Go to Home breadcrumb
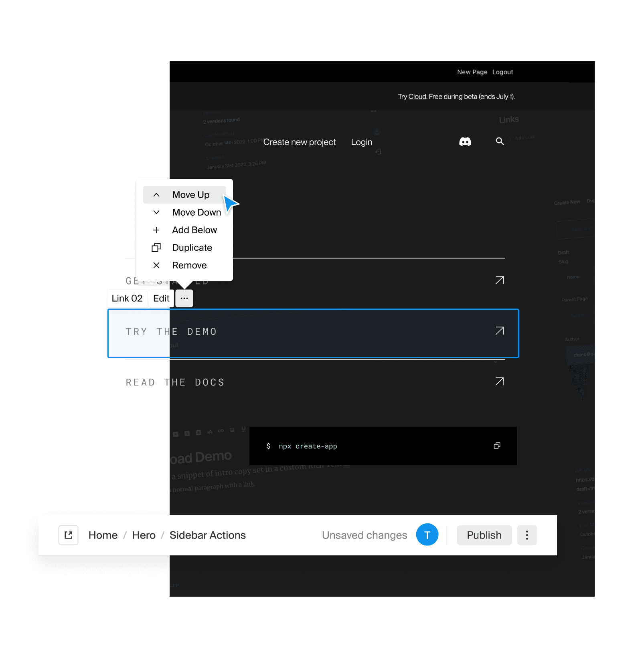 [x=103, y=535]
